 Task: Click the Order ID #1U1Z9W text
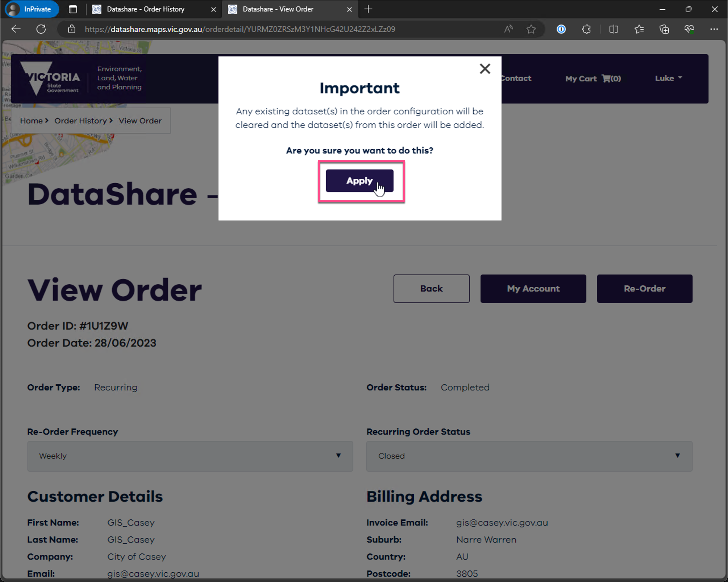pyautogui.click(x=78, y=326)
